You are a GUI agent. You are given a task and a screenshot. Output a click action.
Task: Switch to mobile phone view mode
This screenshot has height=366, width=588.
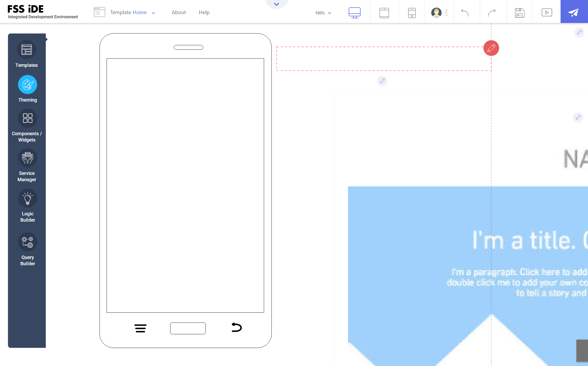pos(412,13)
